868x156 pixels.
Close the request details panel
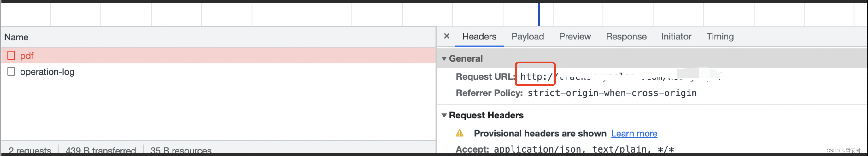(447, 36)
